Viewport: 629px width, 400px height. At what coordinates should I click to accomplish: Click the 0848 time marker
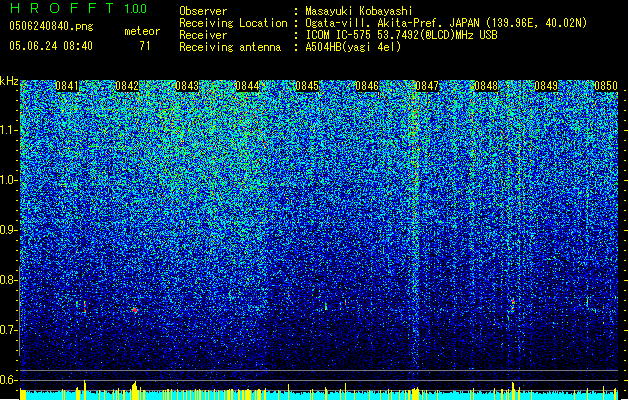point(486,86)
